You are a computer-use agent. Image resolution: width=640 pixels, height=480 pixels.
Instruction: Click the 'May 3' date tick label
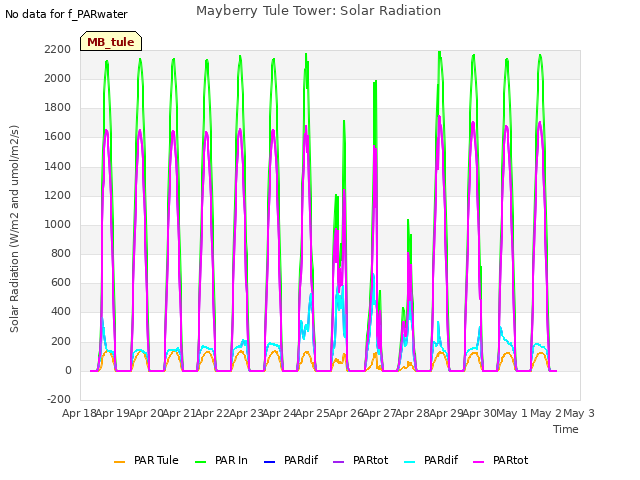579,413
